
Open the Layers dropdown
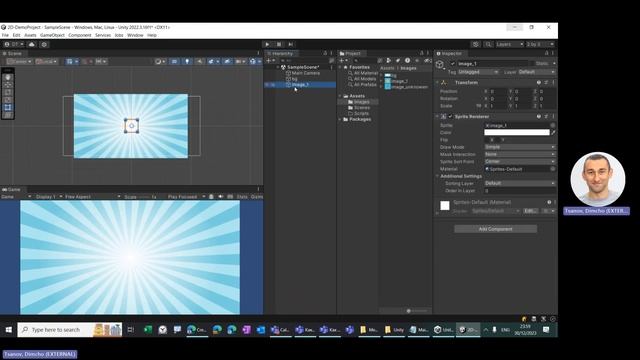(x=510, y=44)
